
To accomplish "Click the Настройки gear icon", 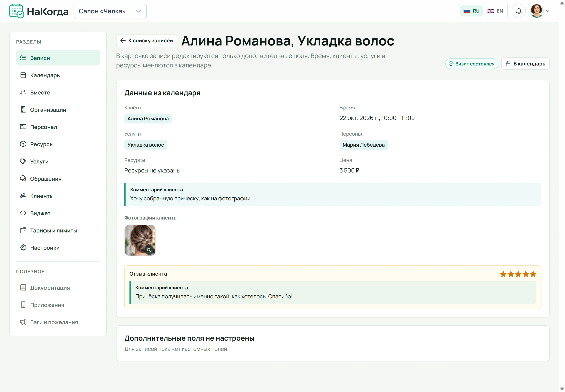I will coord(23,247).
